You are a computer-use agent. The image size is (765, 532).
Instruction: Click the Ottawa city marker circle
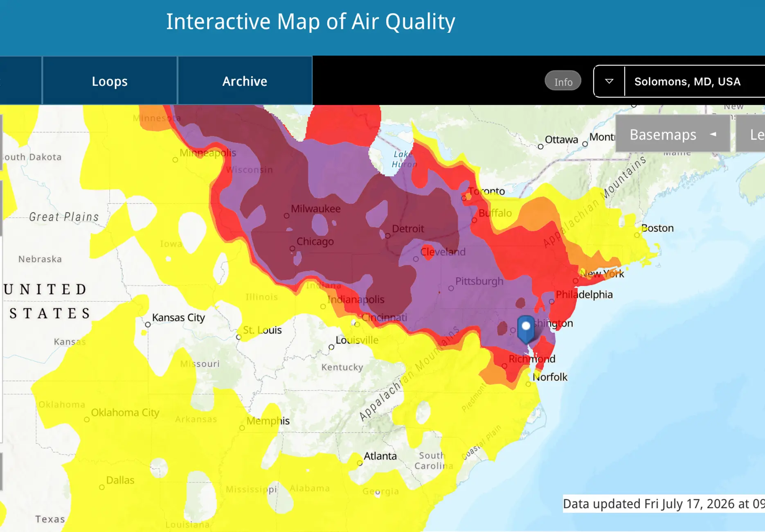coord(540,147)
